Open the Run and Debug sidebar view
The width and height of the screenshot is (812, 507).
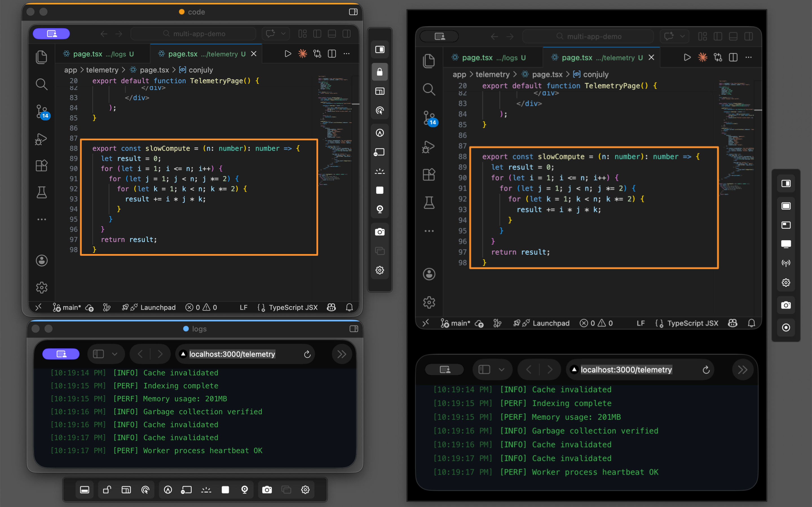pyautogui.click(x=42, y=139)
